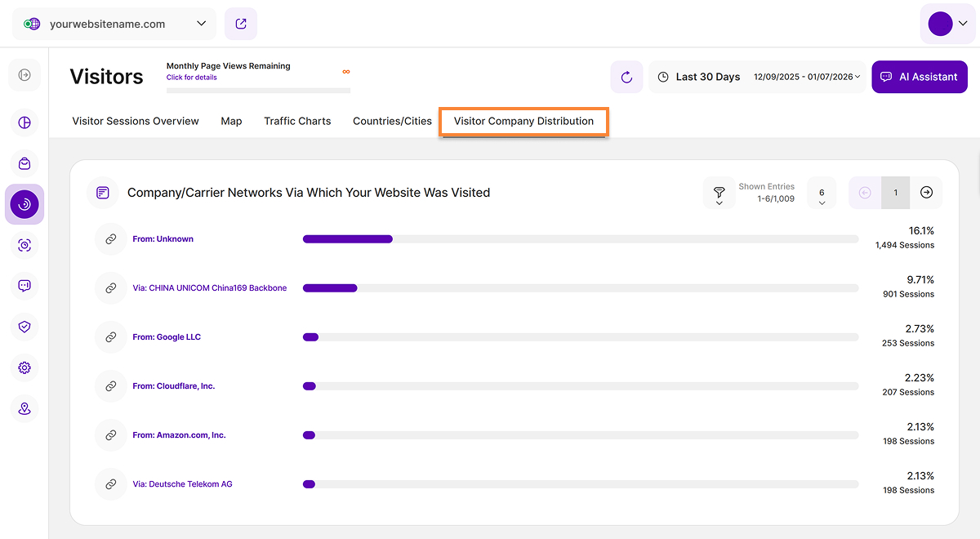
Task: Open the security shield sidebar icon
Action: coord(24,327)
